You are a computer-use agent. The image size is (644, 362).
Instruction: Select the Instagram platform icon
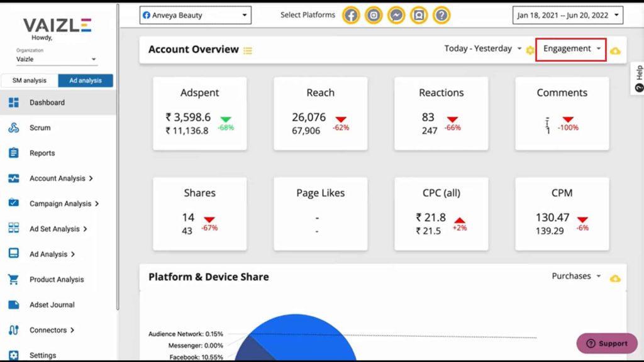pos(374,15)
